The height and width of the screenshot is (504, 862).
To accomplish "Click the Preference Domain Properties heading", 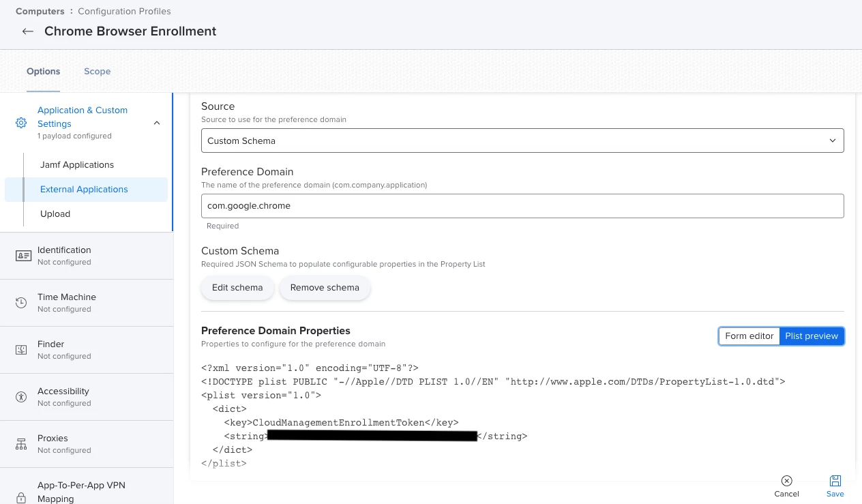I will point(276,331).
